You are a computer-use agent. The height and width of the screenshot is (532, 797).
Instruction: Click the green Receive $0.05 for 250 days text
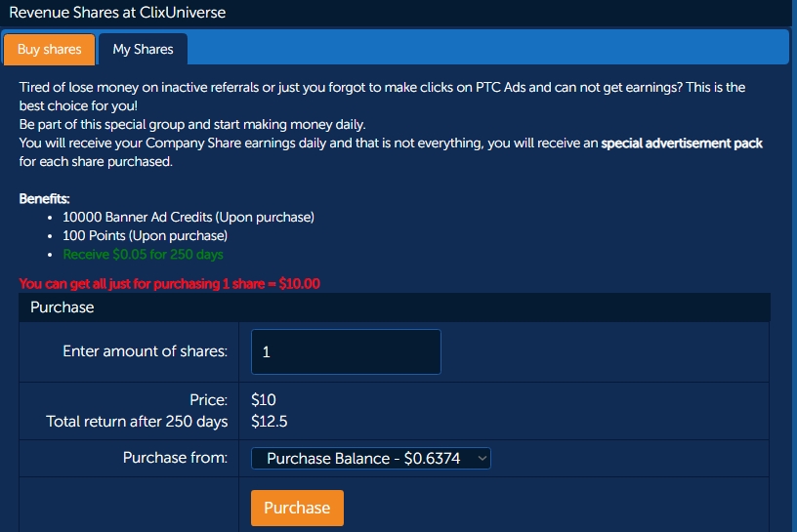point(143,255)
